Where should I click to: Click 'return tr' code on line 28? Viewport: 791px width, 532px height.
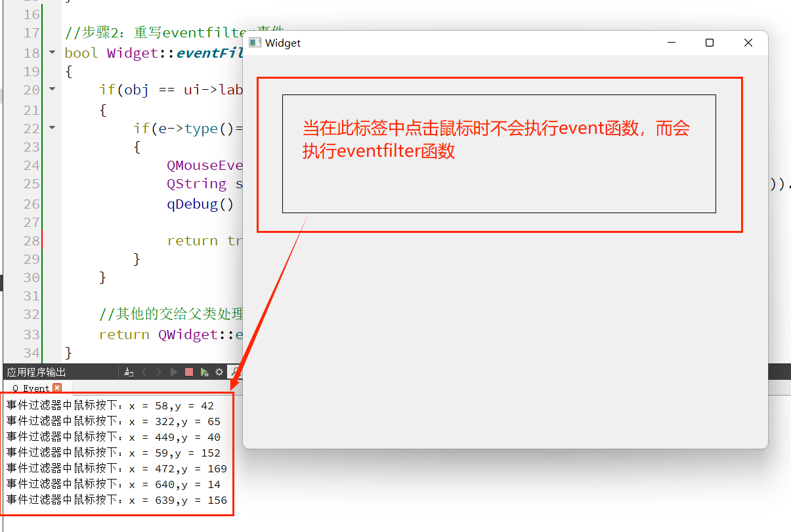(205, 241)
